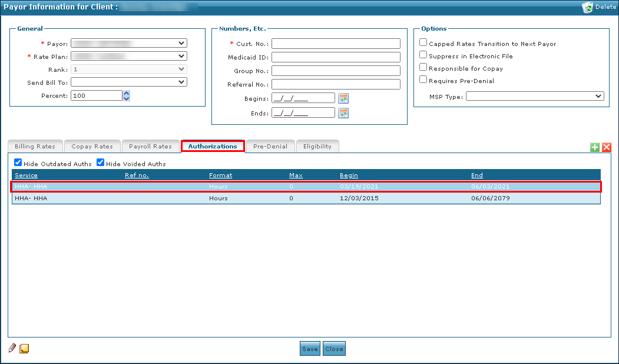
Task: Click the yellow sticky notes icon
Action: [x=24, y=349]
